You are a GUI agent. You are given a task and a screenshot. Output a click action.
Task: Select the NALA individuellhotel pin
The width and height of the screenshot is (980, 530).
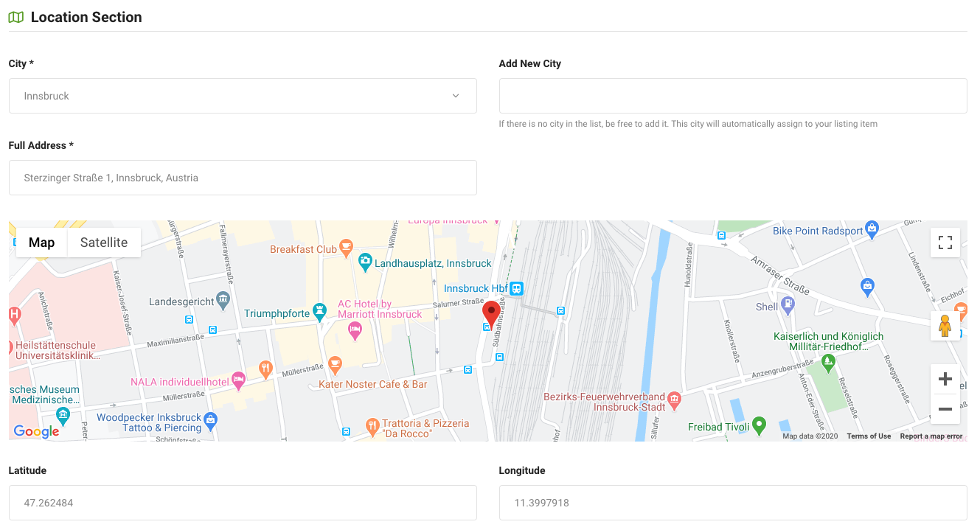(238, 380)
